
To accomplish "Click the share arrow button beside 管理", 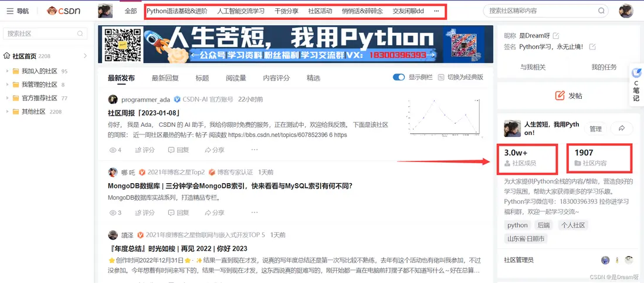I will click(x=621, y=129).
